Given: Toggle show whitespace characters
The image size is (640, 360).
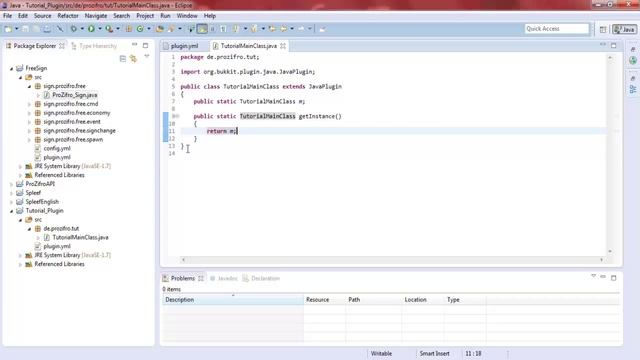Looking at the screenshot, I should (223, 29).
